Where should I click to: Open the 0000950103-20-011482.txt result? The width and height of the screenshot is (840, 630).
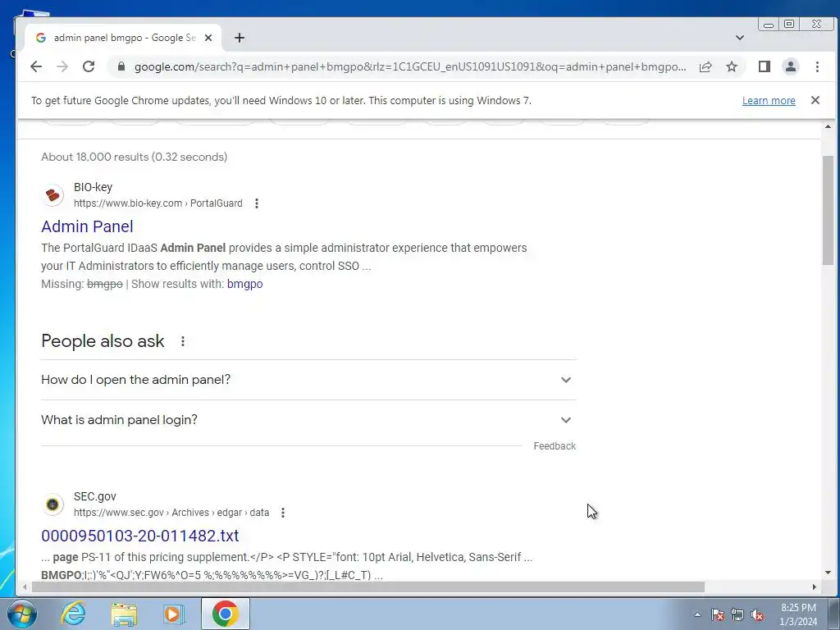139,536
